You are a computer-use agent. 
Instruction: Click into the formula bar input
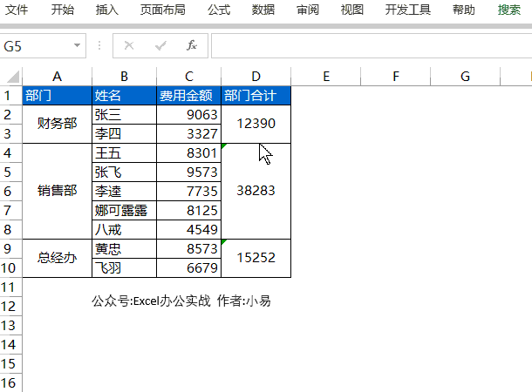(x=372, y=46)
